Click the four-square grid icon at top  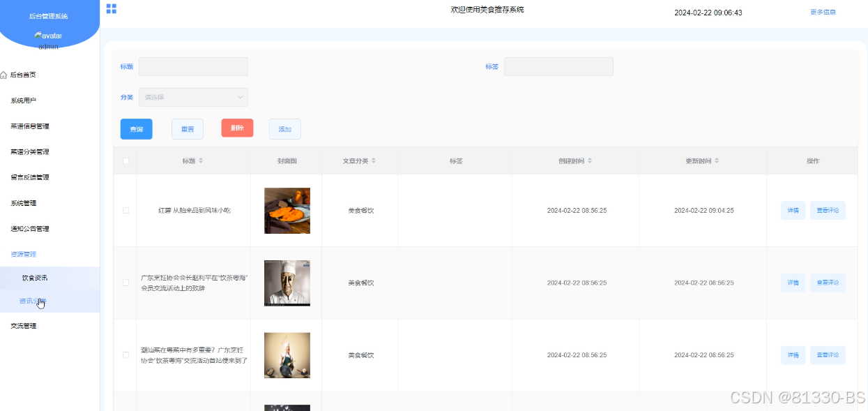(111, 8)
